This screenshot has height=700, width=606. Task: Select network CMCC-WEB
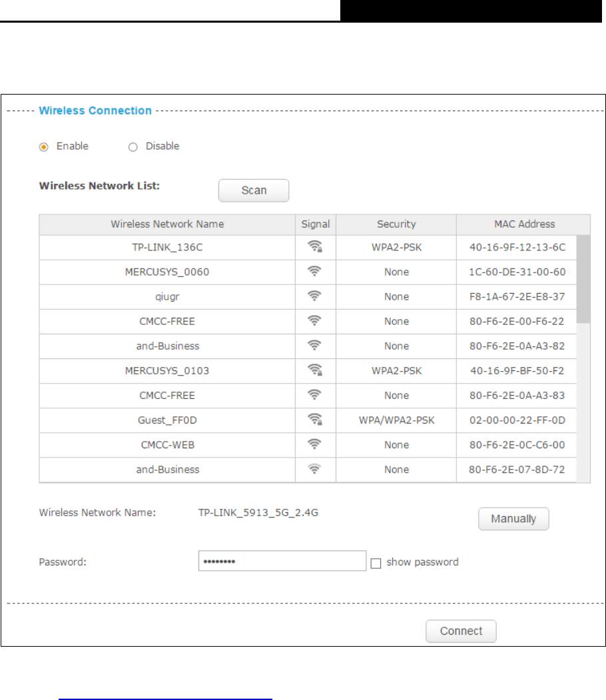(168, 445)
